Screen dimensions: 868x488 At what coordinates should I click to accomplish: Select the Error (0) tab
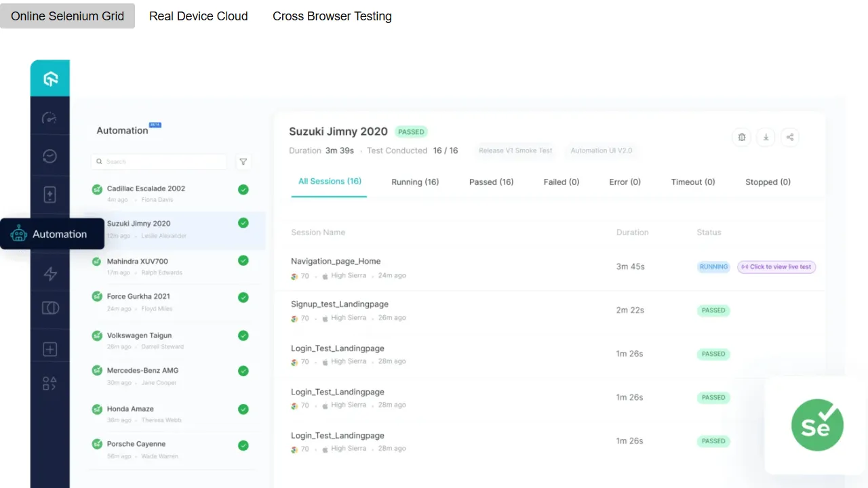tap(625, 182)
